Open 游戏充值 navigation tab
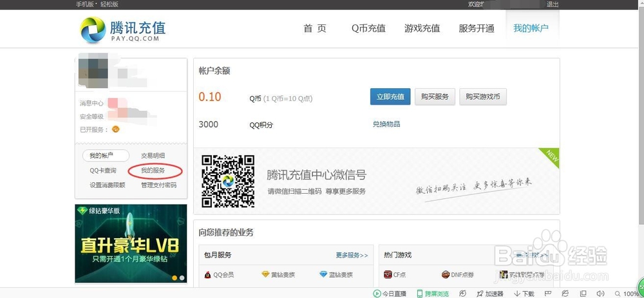 click(422, 28)
